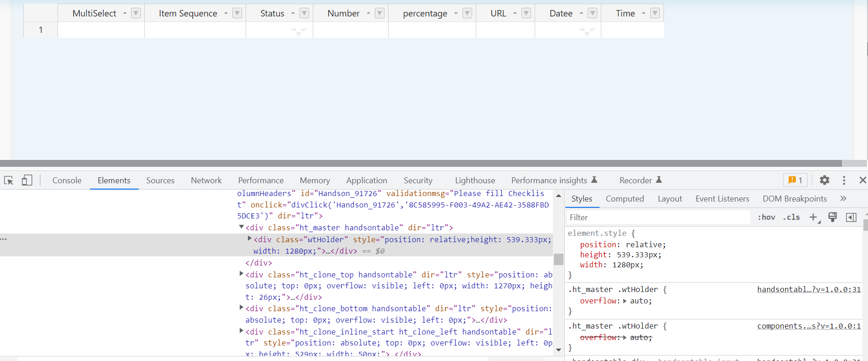Close the DevTools panel
The width and height of the screenshot is (868, 361).
pos(863,180)
